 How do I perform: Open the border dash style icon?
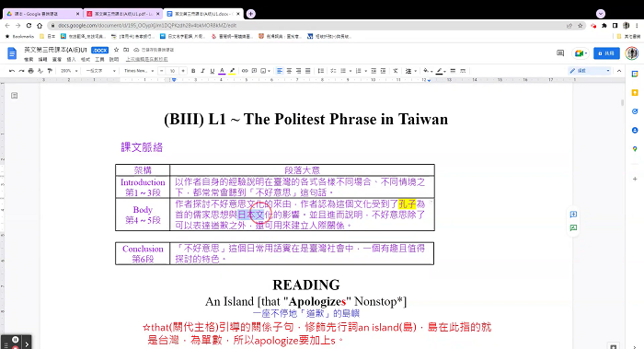click(463, 71)
